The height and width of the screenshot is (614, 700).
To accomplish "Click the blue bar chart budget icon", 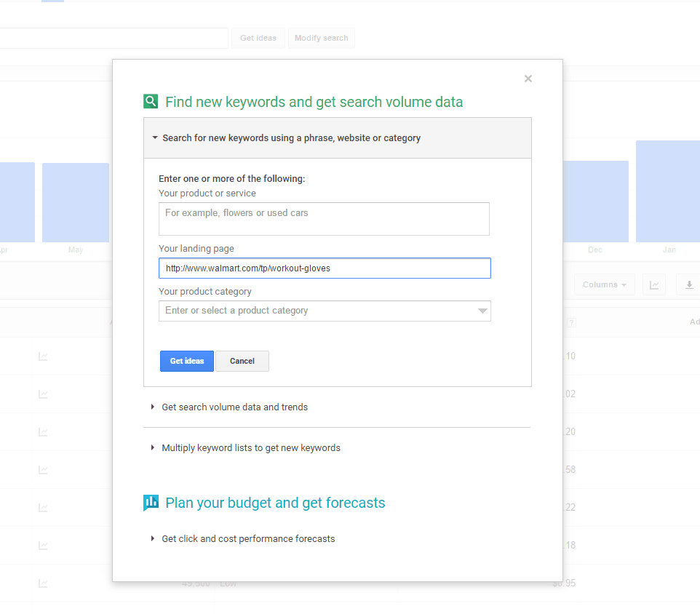I will coord(151,502).
